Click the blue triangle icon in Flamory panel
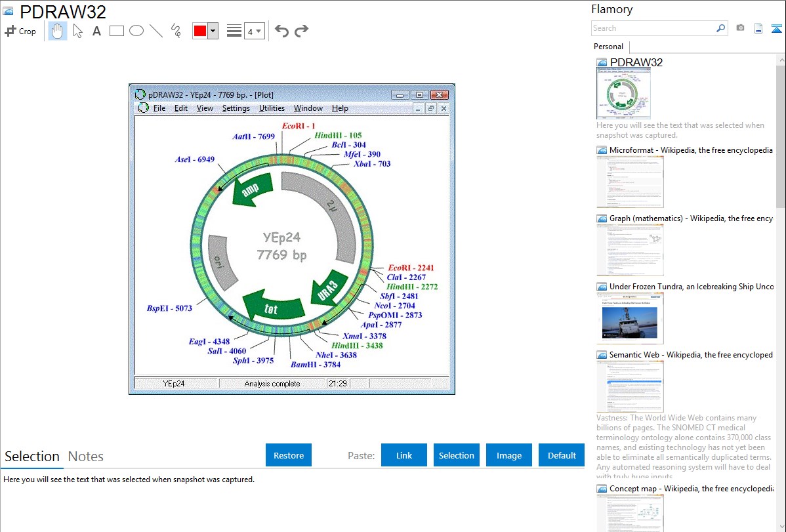This screenshot has width=786, height=532. click(776, 28)
